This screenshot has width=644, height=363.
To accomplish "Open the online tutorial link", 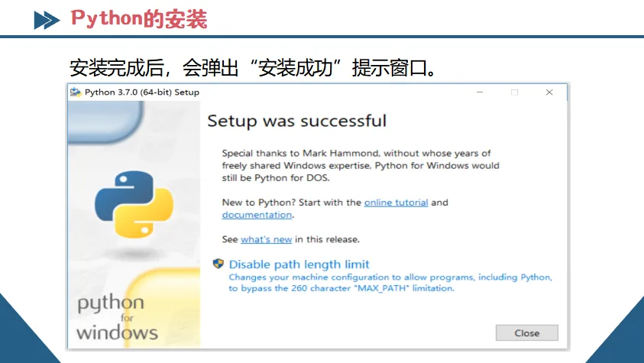I will [396, 203].
